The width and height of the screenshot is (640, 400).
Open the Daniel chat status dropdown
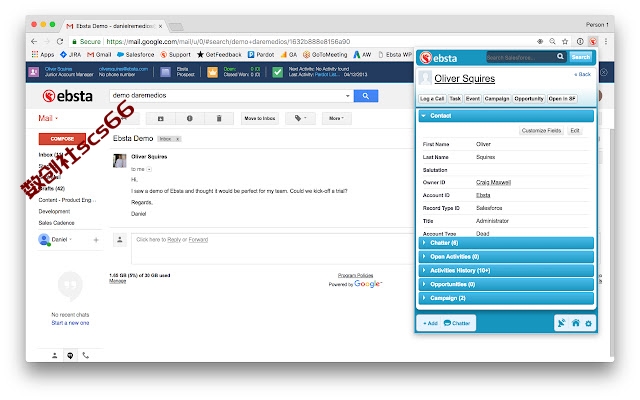coord(61,240)
